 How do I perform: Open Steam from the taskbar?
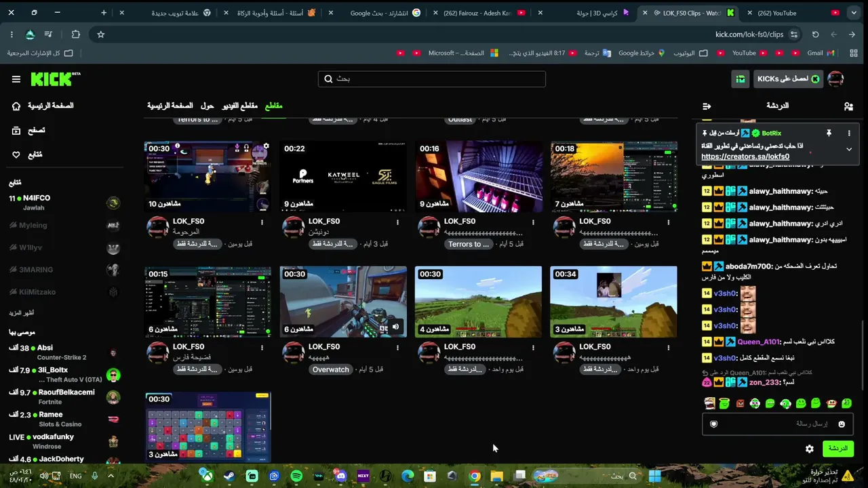coord(229,476)
